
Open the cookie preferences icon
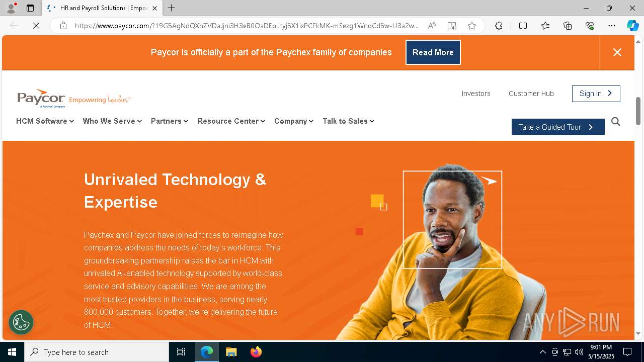pos(21,322)
